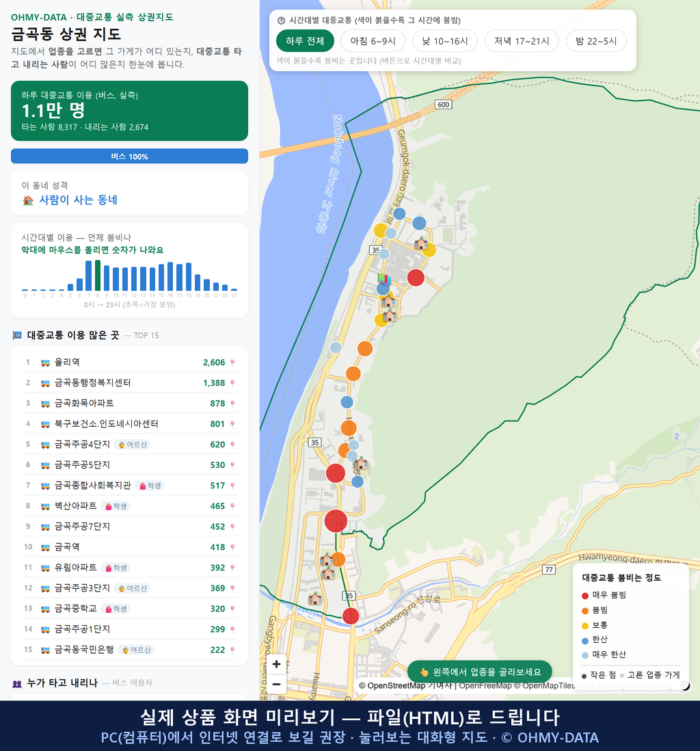Screen dimensions: 700x751
Task: Select the 밤 22~5시 time filter
Action: [x=596, y=41]
